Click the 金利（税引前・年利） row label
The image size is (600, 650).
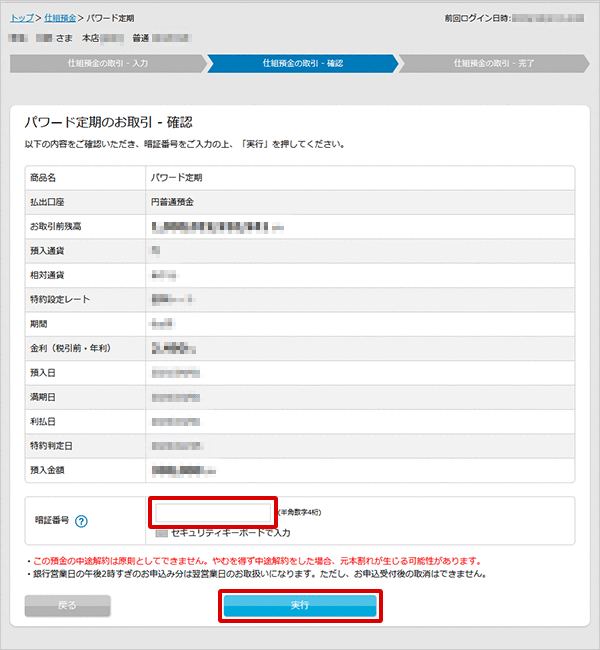coord(70,348)
